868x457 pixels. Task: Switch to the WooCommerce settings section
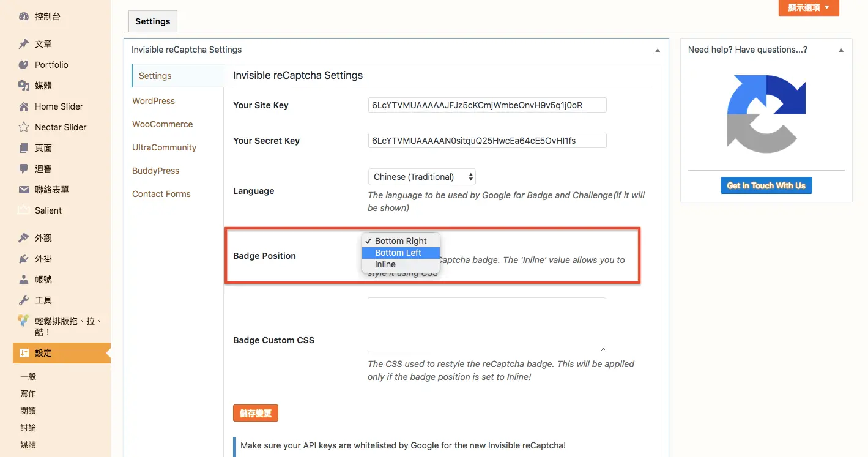point(163,124)
